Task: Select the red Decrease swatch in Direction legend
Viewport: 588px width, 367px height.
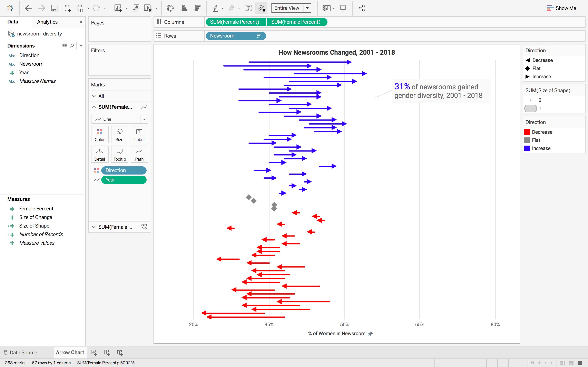Action: click(x=527, y=132)
